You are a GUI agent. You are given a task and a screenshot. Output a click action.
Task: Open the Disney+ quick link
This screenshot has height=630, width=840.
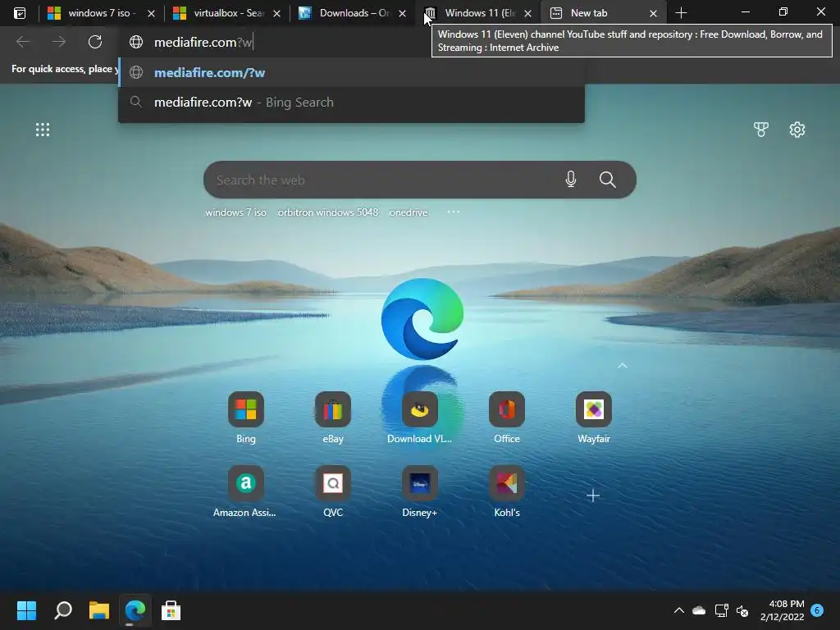(420, 492)
